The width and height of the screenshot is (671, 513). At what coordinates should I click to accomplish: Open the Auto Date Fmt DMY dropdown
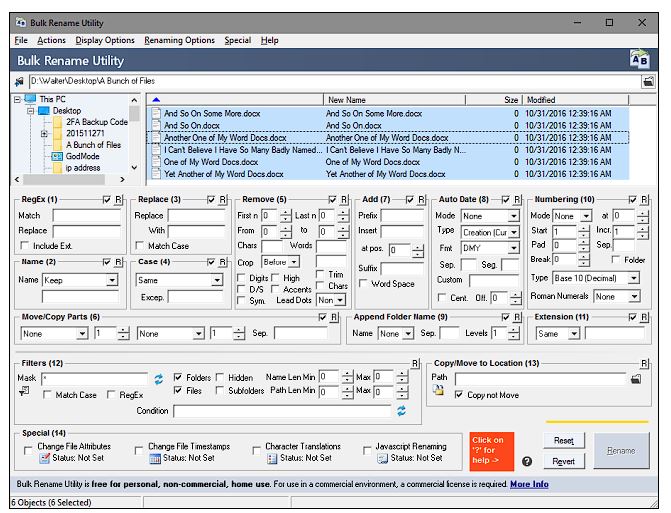pos(514,248)
